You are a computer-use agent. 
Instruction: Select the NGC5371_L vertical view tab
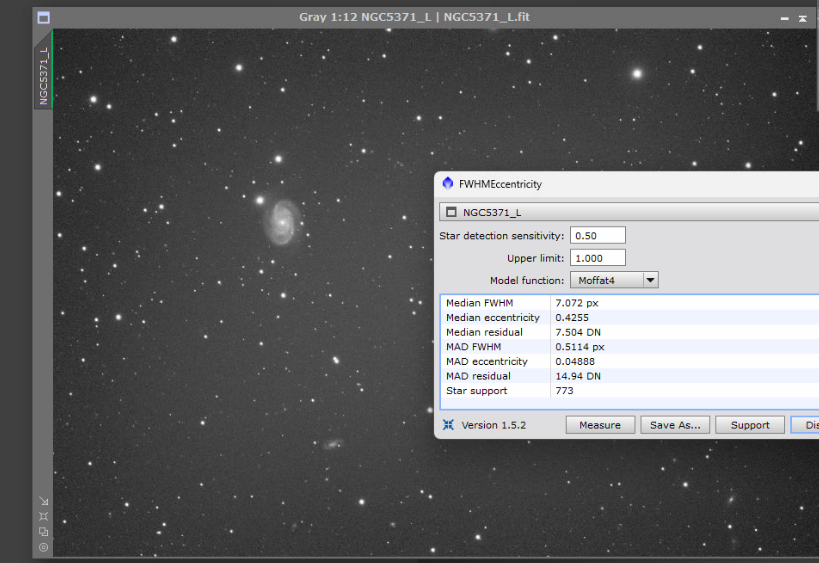pos(43,75)
